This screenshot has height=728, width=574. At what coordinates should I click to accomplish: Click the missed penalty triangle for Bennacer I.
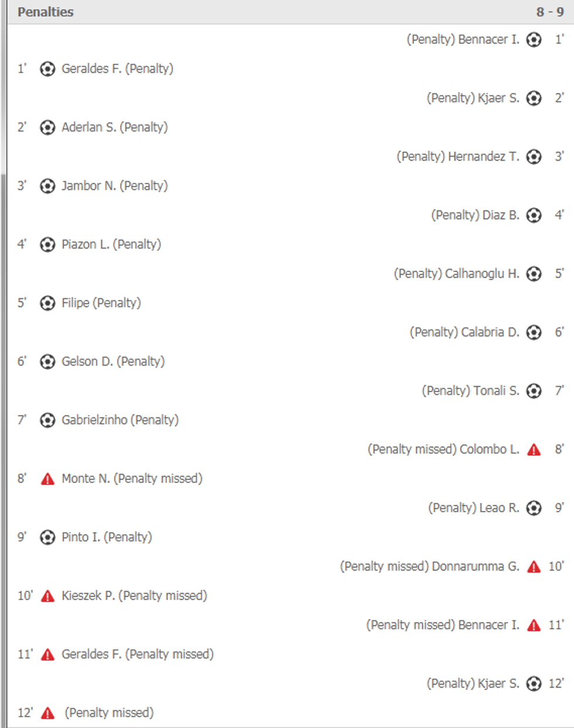[533, 625]
